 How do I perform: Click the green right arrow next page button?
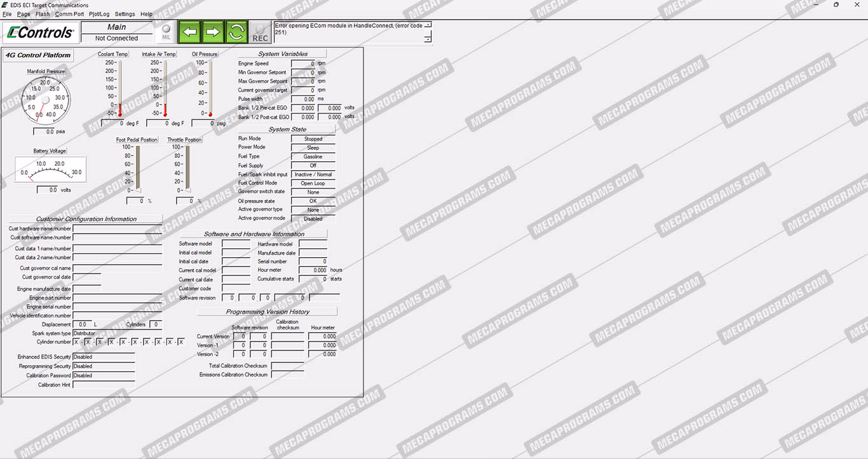[213, 31]
